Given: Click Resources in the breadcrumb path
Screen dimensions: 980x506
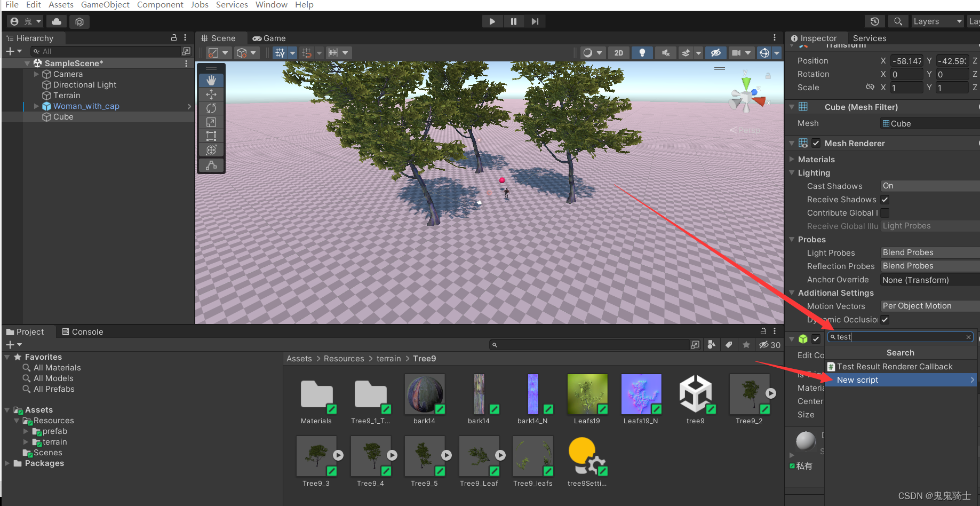Looking at the screenshot, I should click(x=344, y=359).
